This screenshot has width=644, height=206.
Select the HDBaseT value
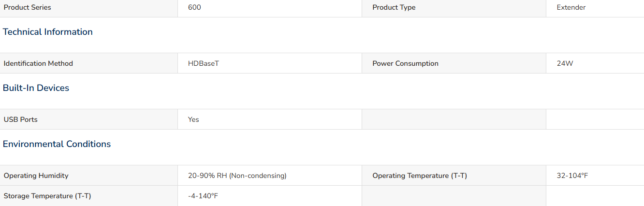click(x=204, y=63)
